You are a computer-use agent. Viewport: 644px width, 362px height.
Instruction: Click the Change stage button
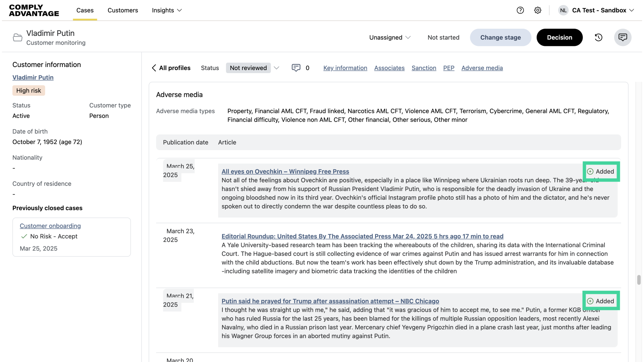click(500, 38)
